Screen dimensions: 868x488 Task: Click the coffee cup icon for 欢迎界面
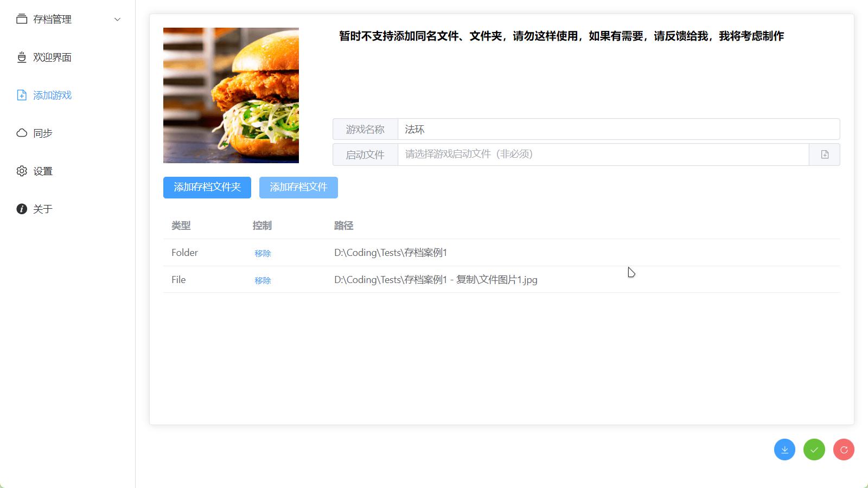click(x=22, y=57)
